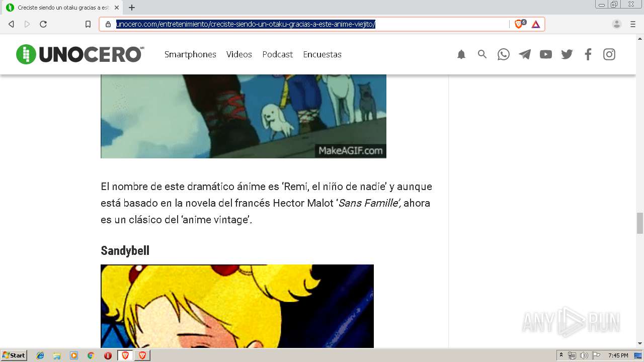This screenshot has height=362, width=644.
Task: Open the WhatsApp icon link
Action: click(x=504, y=54)
